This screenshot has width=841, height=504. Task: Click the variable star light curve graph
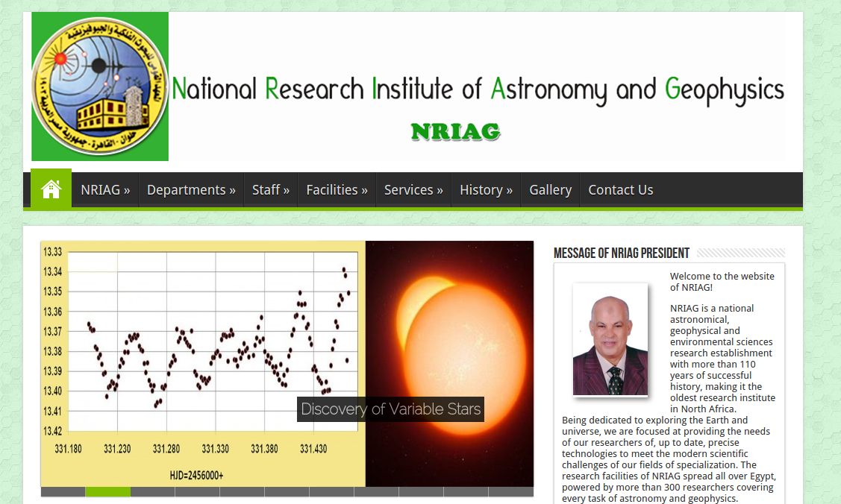(203, 364)
